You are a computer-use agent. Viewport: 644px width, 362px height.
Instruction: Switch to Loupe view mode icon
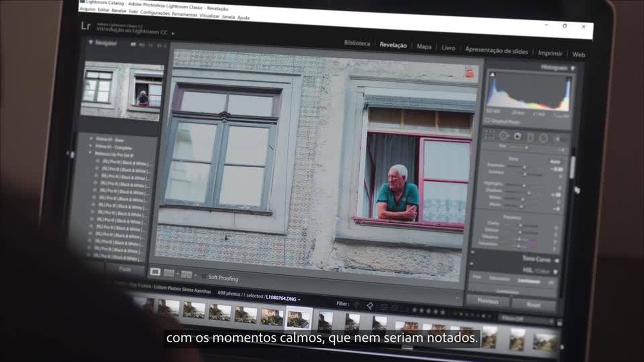click(155, 272)
